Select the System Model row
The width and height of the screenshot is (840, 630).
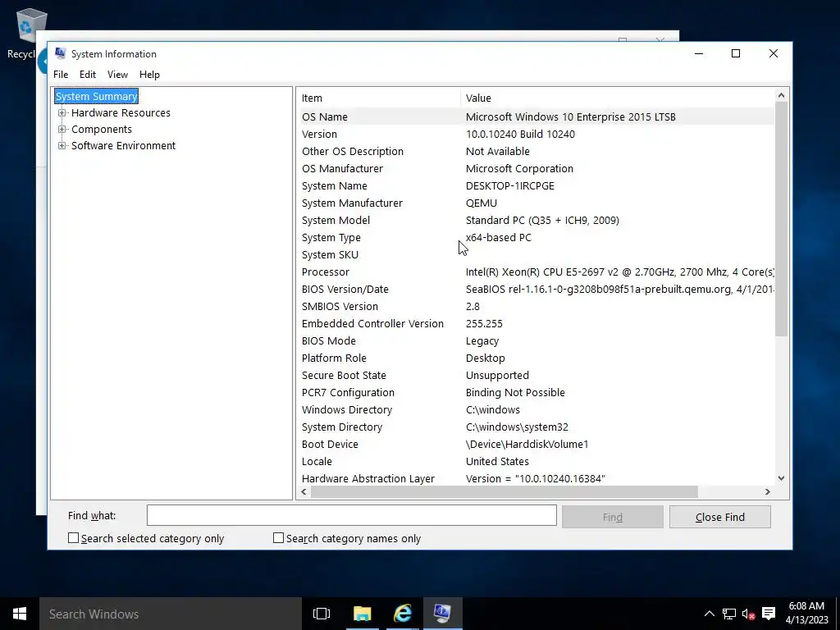tap(536, 220)
